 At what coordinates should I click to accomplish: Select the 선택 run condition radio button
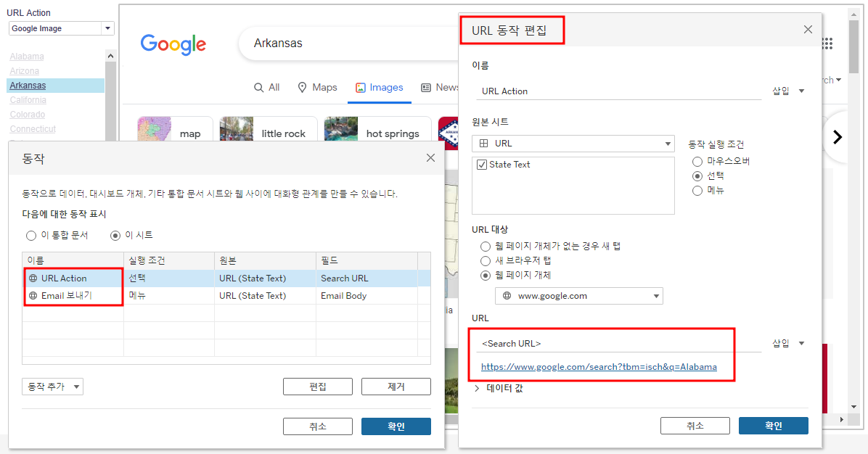[697, 176]
